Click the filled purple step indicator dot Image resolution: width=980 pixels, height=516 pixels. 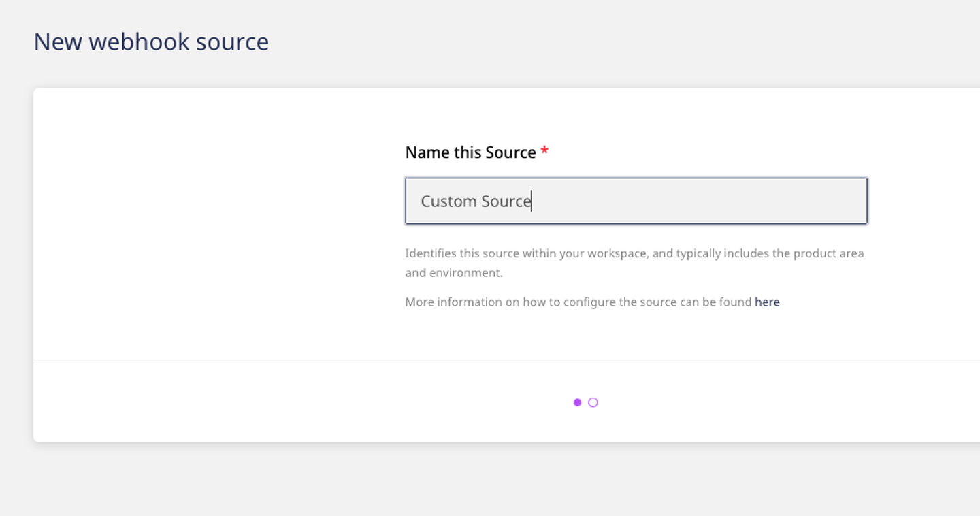578,402
